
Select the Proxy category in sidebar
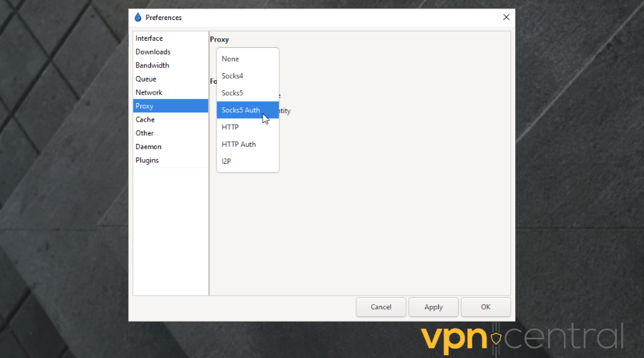(x=145, y=106)
